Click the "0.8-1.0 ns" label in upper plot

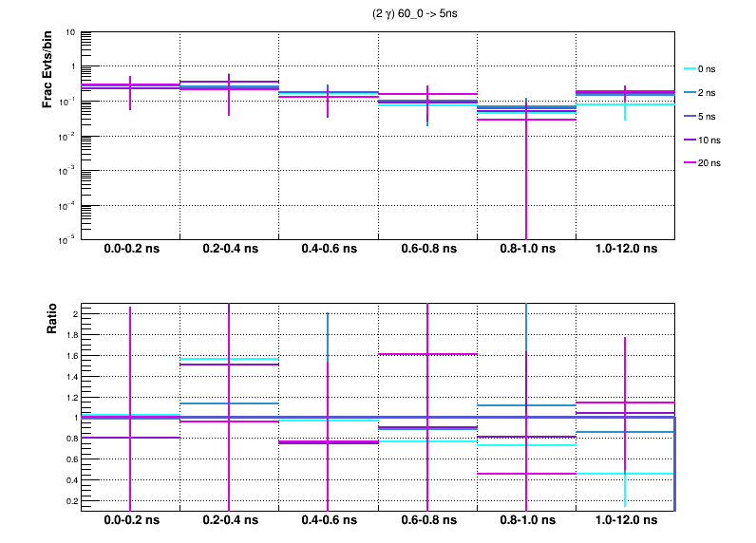[526, 250]
